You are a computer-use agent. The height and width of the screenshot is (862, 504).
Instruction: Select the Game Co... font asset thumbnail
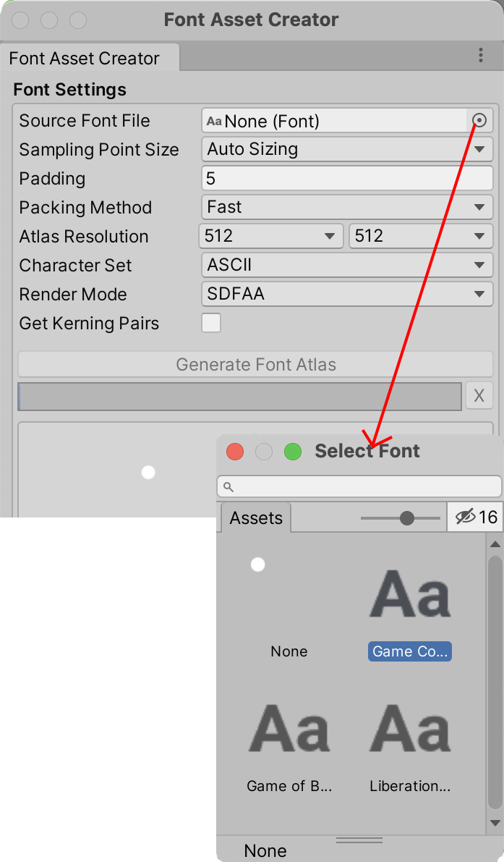[410, 595]
